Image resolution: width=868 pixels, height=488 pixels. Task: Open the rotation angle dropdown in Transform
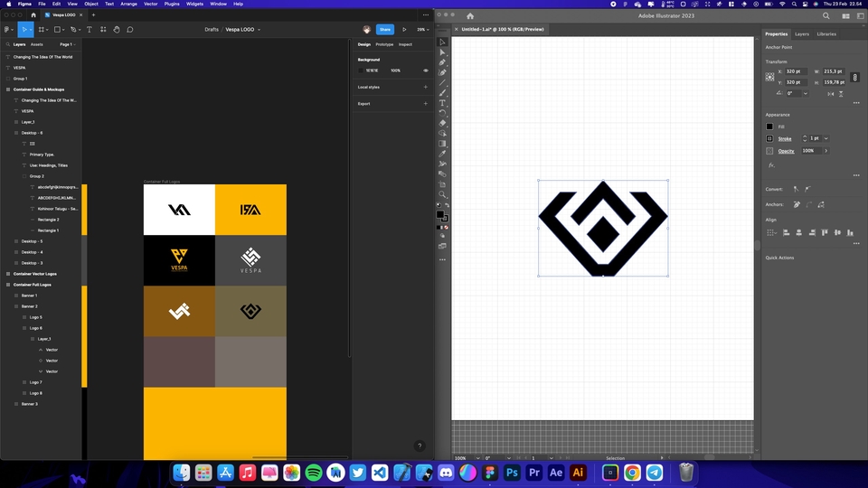click(x=806, y=93)
